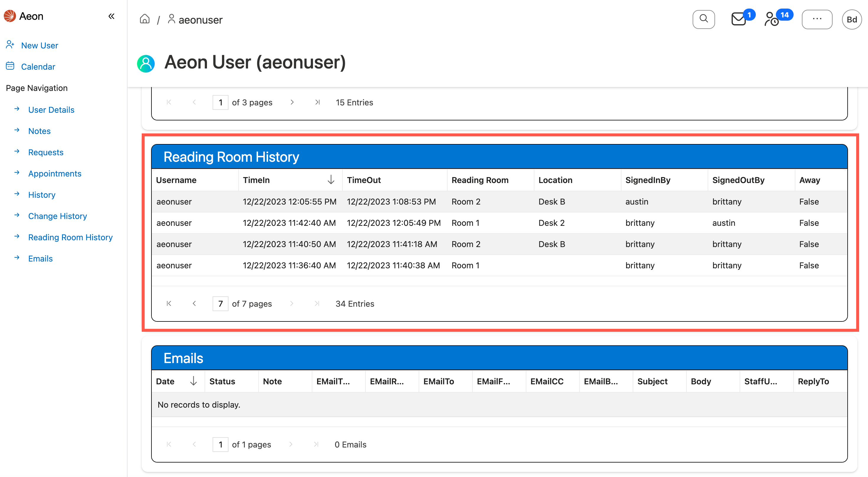Click the home breadcrumb icon

click(145, 19)
